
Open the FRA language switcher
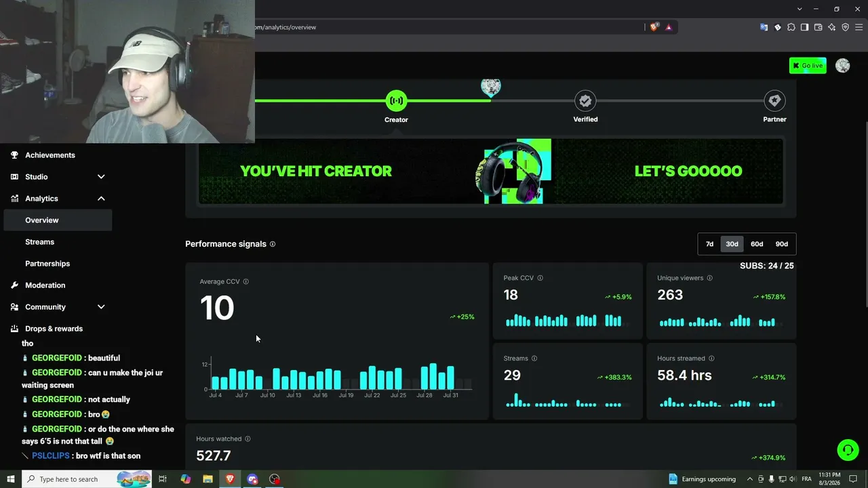[807, 479]
